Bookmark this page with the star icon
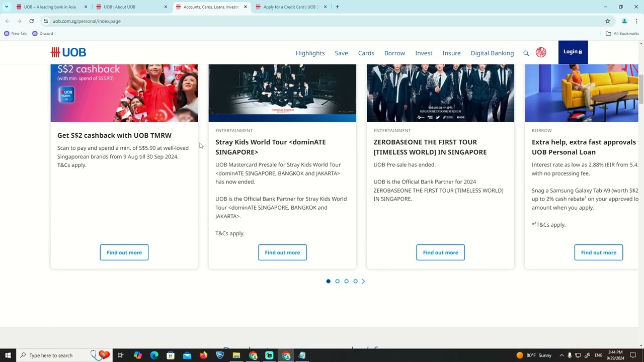The width and height of the screenshot is (644, 362). 608,21
